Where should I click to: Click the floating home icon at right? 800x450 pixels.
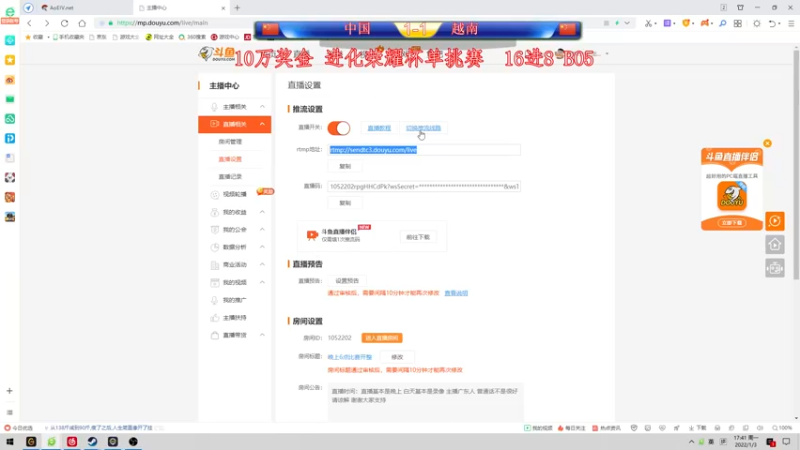click(x=774, y=245)
